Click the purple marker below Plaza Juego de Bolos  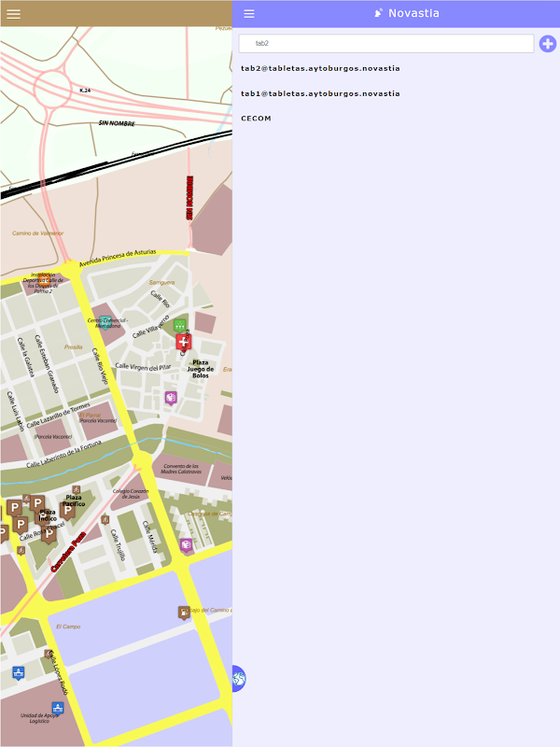pos(171,398)
